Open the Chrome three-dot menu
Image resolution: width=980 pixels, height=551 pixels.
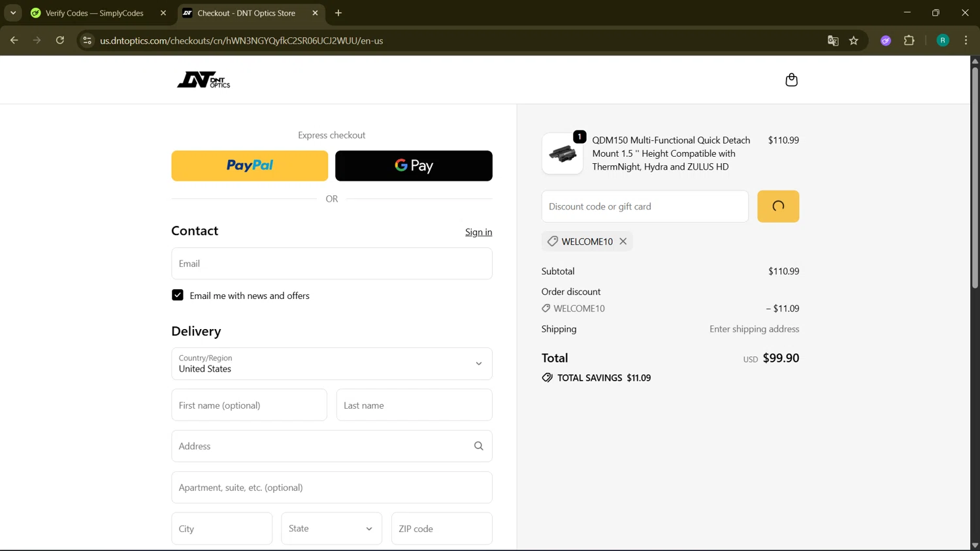966,40
